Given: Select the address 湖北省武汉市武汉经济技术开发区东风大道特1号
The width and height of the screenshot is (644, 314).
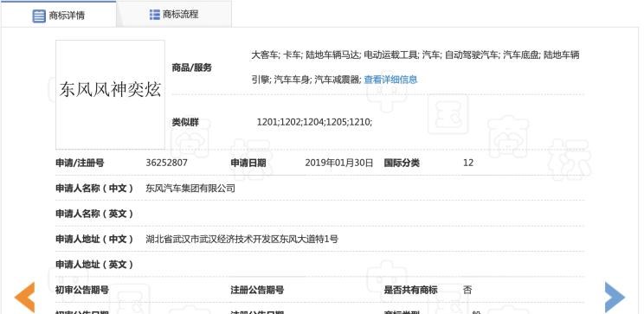Looking at the screenshot, I should 241,239.
